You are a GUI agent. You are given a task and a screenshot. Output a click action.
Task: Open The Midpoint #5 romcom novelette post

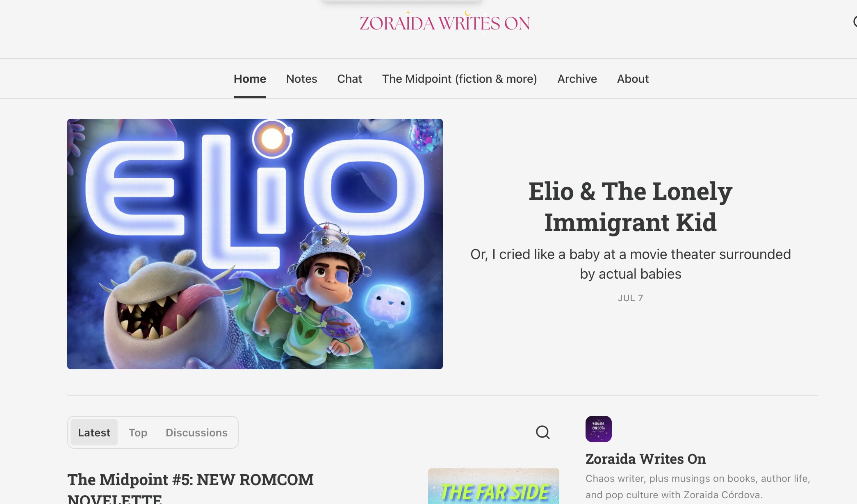190,488
